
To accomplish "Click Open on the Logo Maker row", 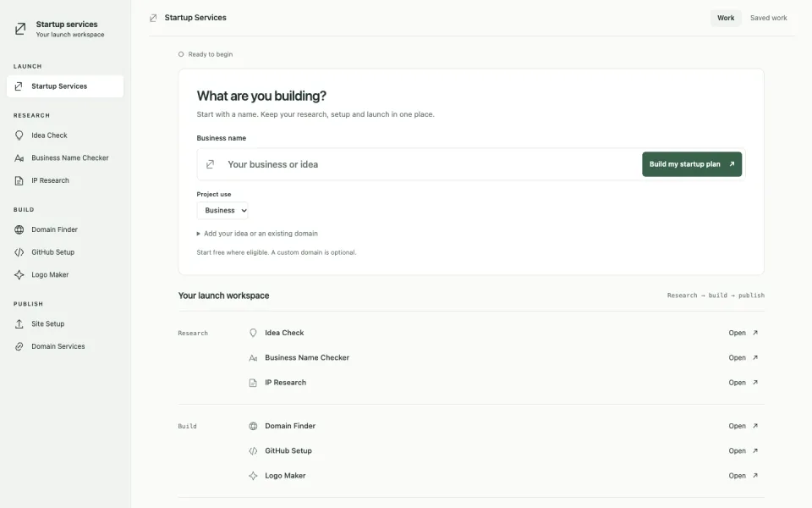I will [x=743, y=476].
